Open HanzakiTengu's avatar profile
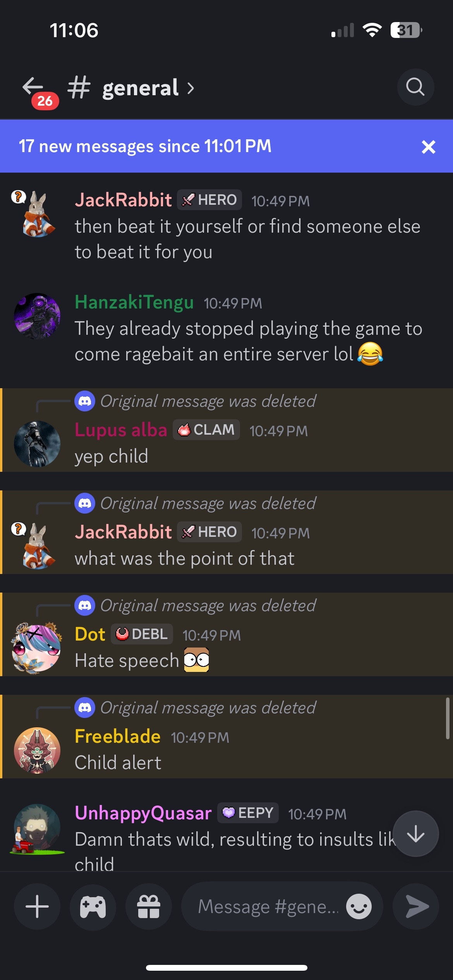The height and width of the screenshot is (980, 453). [x=37, y=316]
